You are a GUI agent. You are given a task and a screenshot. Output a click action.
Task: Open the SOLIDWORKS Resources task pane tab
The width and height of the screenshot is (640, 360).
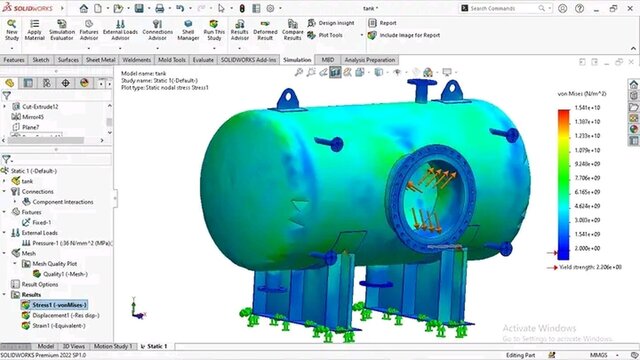[x=633, y=84]
